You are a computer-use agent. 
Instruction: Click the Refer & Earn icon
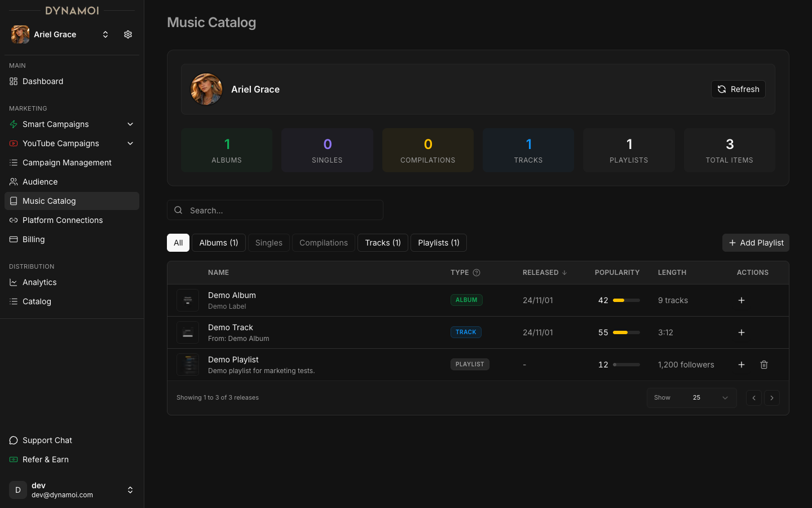point(13,459)
